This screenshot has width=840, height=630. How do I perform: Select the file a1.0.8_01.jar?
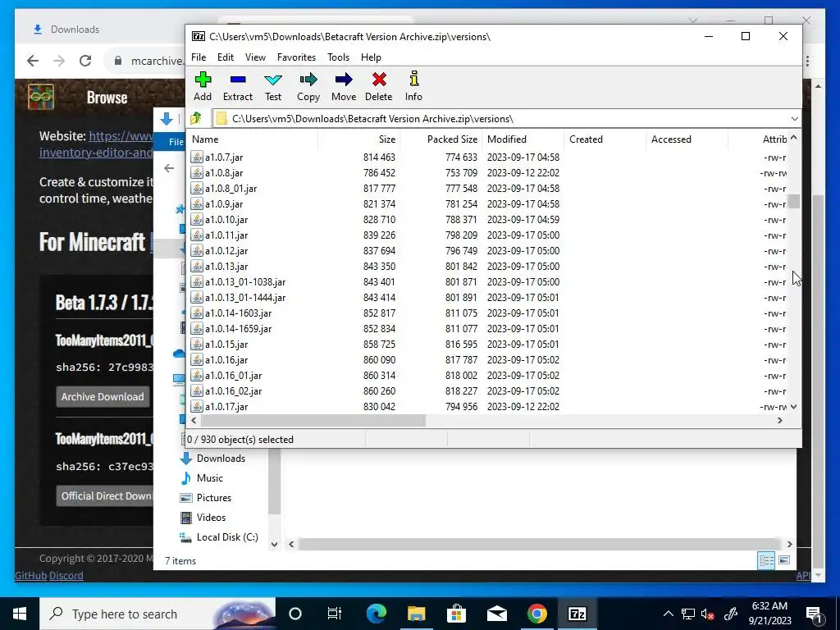231,189
